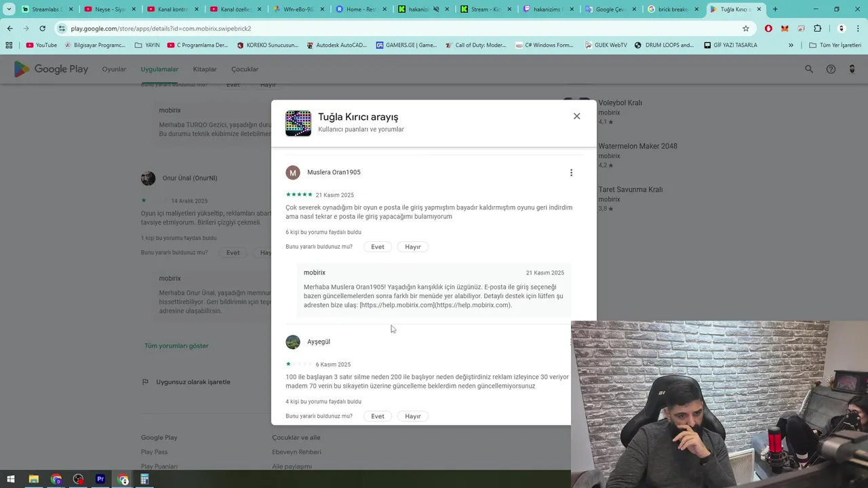Open Google Play account avatar
868x488 pixels.
coord(852,69)
